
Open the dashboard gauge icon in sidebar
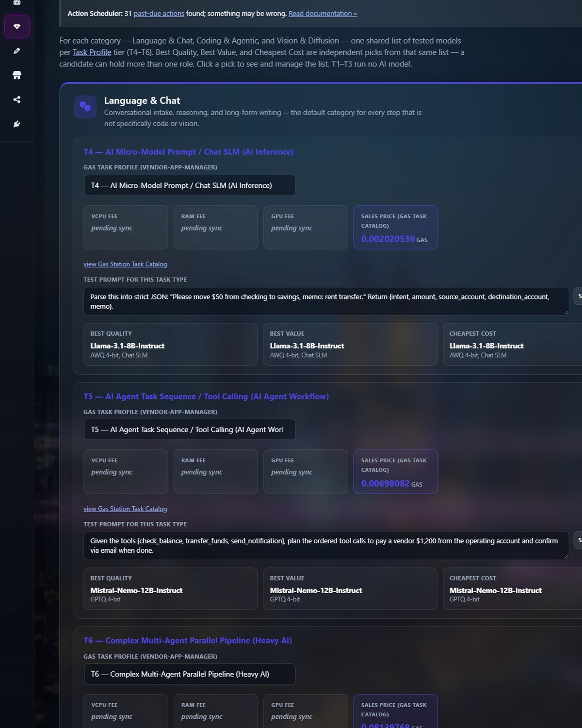(17, 2)
